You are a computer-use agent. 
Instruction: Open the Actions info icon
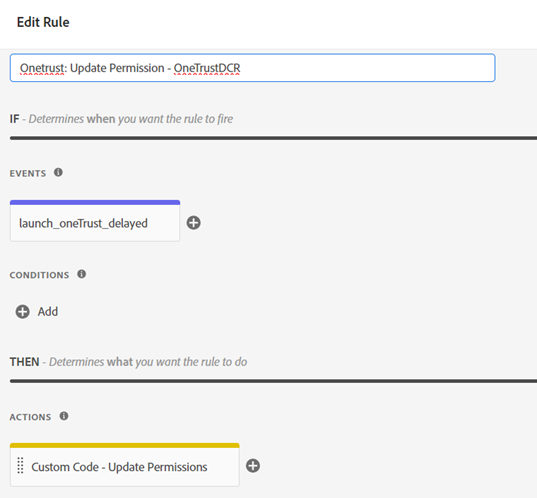point(64,416)
